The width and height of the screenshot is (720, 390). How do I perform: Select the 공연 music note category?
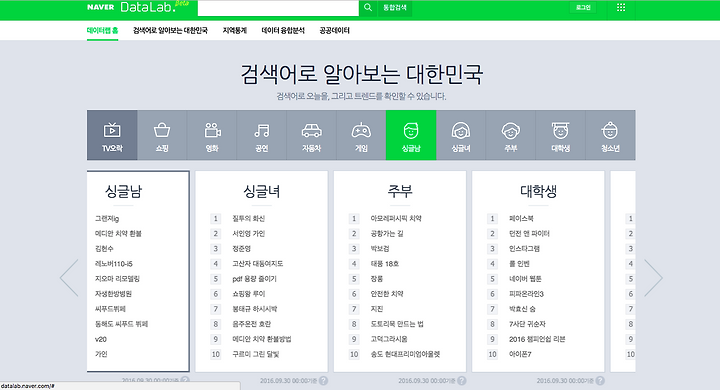262,135
